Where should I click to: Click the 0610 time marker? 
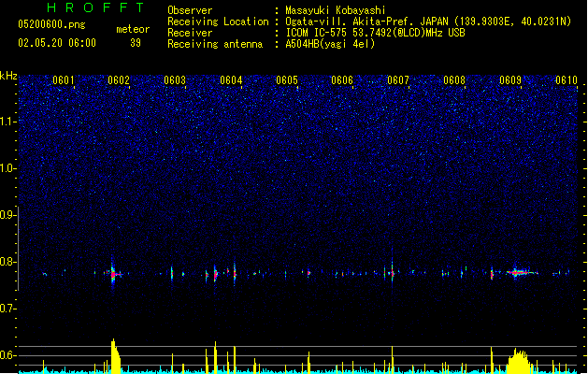566,80
